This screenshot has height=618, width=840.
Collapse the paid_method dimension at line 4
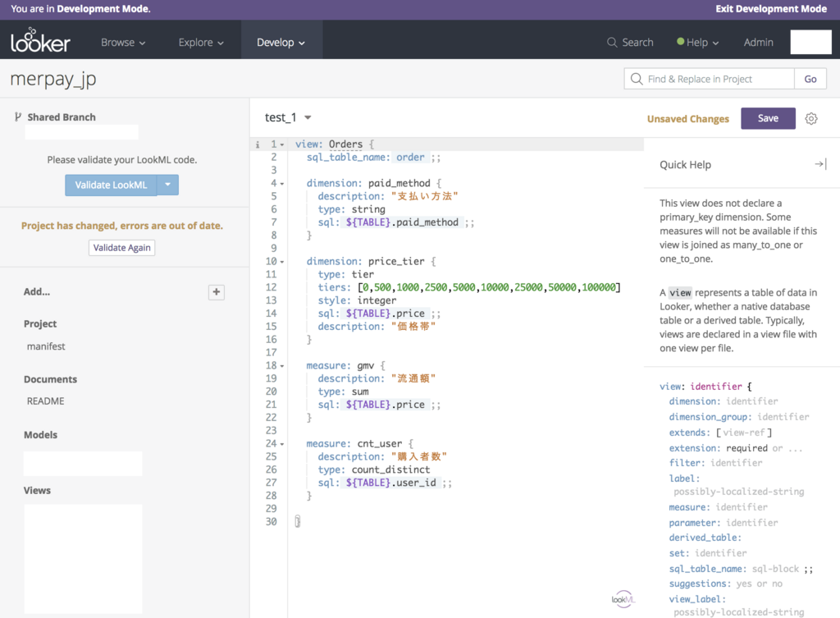[x=282, y=184]
